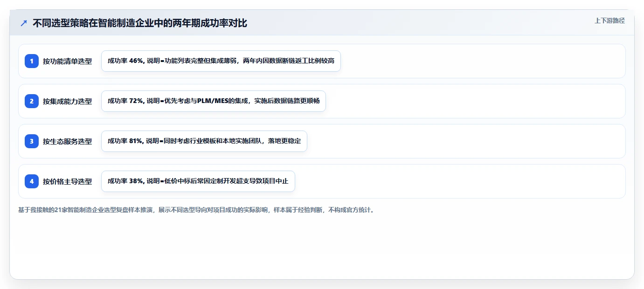Click the 成功率 46% description box
The height and width of the screenshot is (289, 644).
[x=221, y=61]
